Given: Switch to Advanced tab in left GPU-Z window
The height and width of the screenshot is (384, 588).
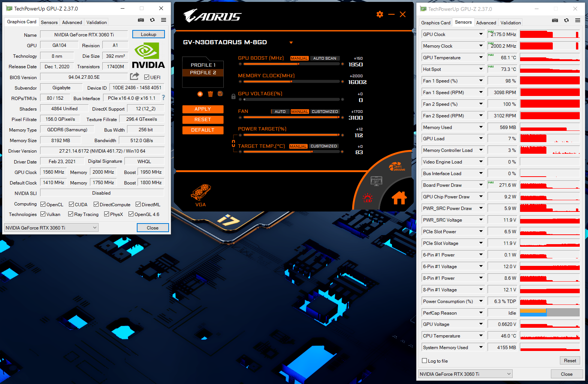Looking at the screenshot, I should point(72,22).
